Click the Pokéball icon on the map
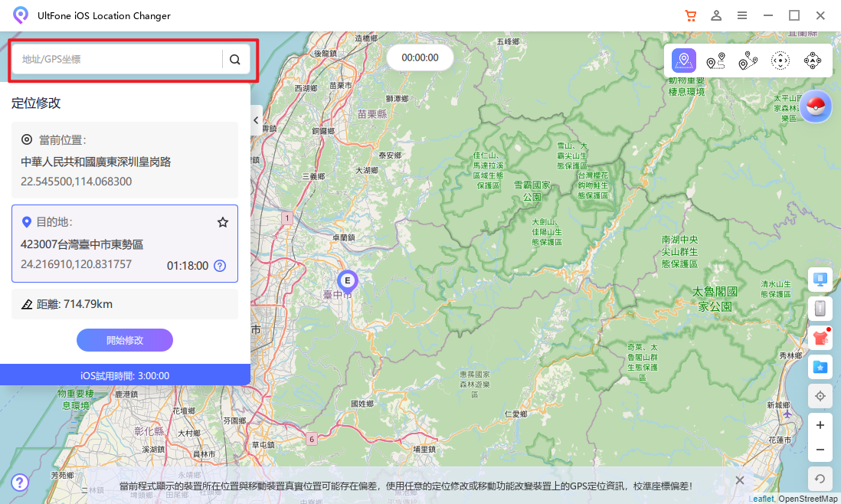841x504 pixels. (x=816, y=106)
